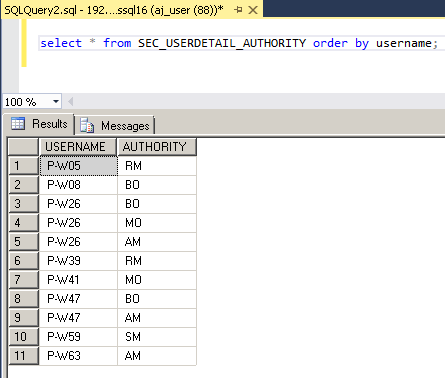Select row header 4

pyautogui.click(x=23, y=223)
